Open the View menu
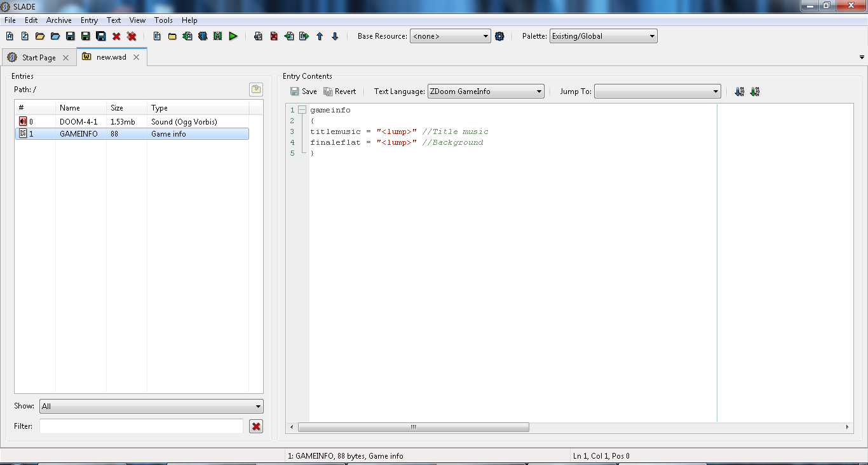Screen dimensions: 868x465 [x=137, y=20]
